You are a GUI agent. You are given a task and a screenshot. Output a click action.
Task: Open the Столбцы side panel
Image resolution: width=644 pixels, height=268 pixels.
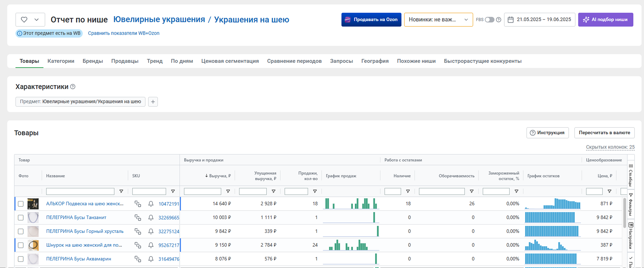click(x=631, y=175)
